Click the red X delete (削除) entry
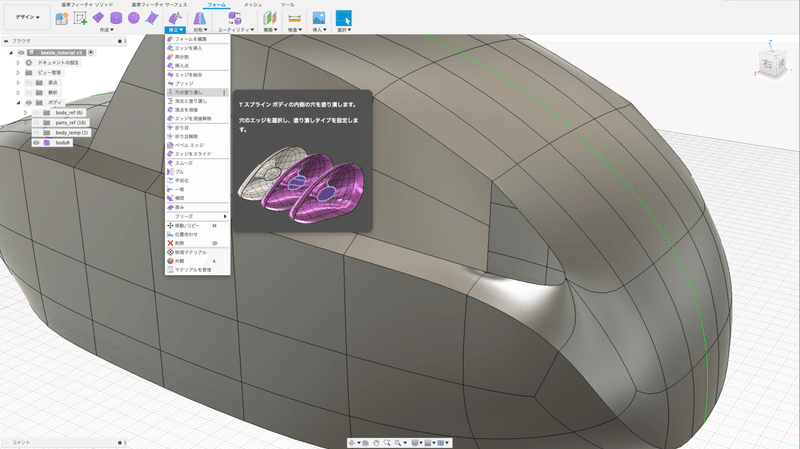 (x=197, y=243)
